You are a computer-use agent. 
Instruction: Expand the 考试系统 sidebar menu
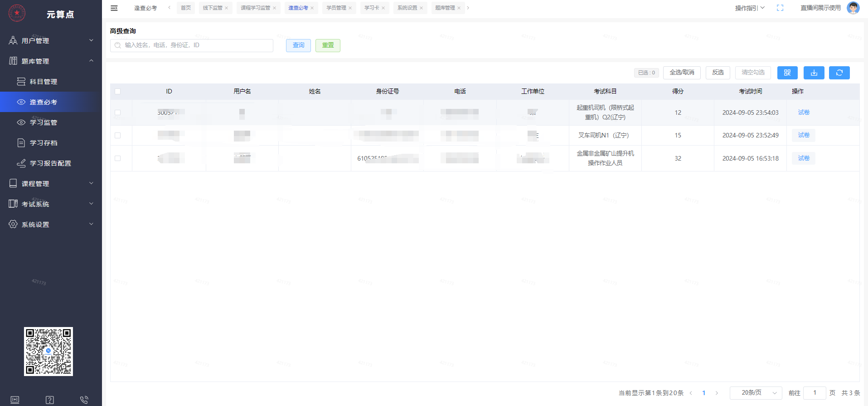pos(51,204)
